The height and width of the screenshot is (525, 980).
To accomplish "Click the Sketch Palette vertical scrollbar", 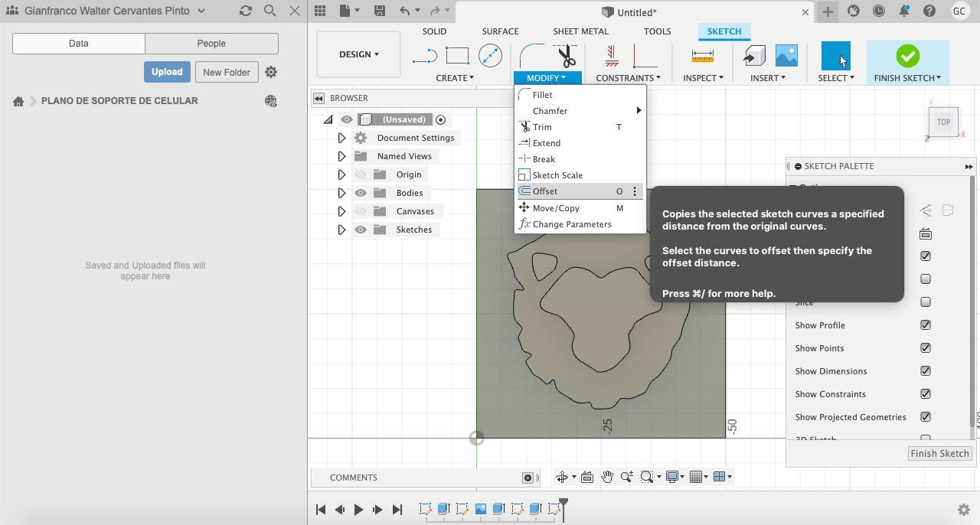I will pos(974,302).
